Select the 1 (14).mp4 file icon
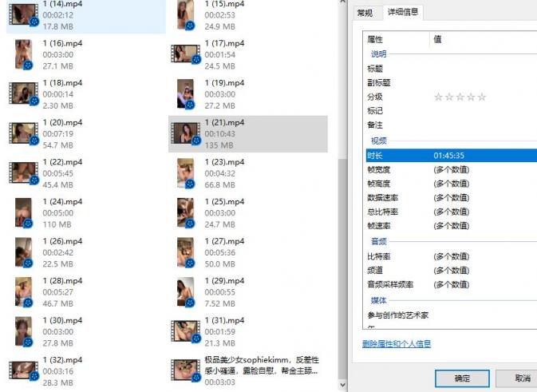This screenshot has width=537, height=392. click(x=24, y=15)
